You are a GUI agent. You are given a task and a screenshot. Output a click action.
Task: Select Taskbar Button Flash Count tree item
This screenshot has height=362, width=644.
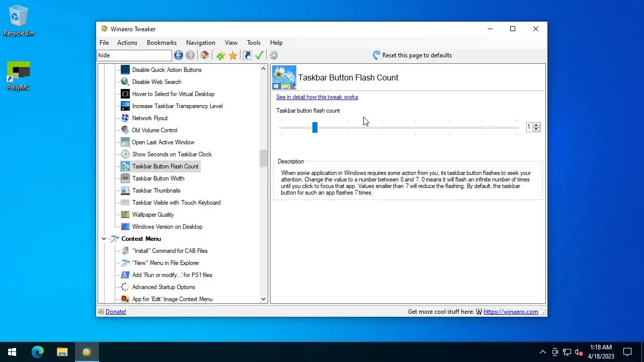(x=165, y=166)
